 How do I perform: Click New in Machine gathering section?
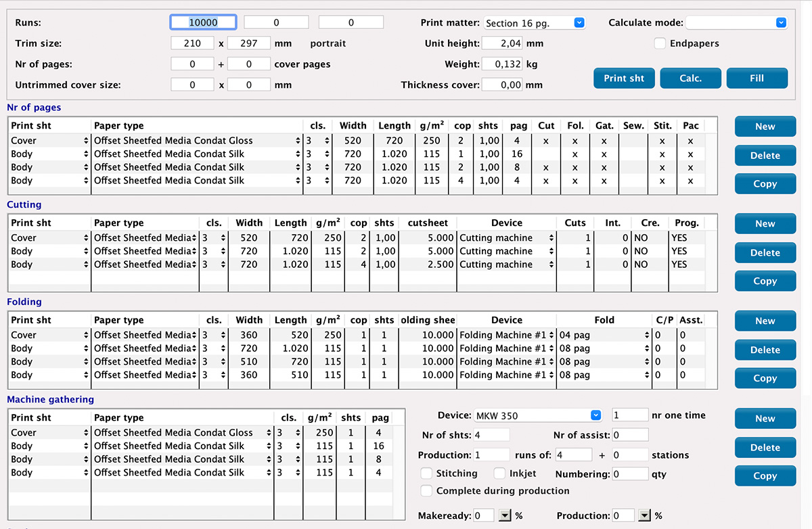click(765, 419)
